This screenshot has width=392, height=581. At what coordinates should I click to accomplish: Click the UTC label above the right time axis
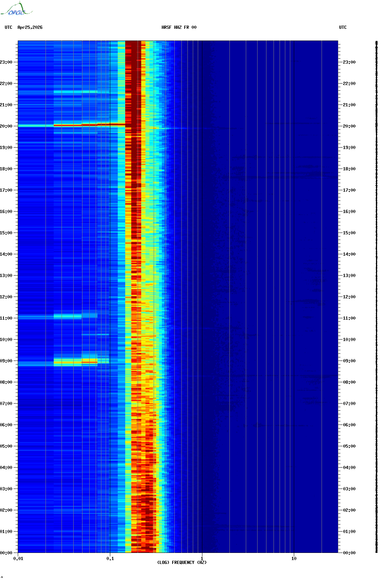pyautogui.click(x=343, y=27)
